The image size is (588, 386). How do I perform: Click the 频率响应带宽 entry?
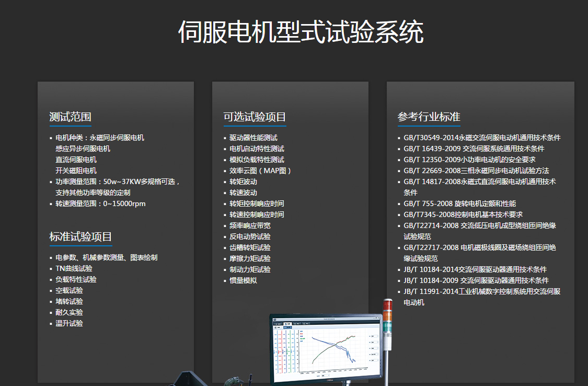(x=250, y=225)
